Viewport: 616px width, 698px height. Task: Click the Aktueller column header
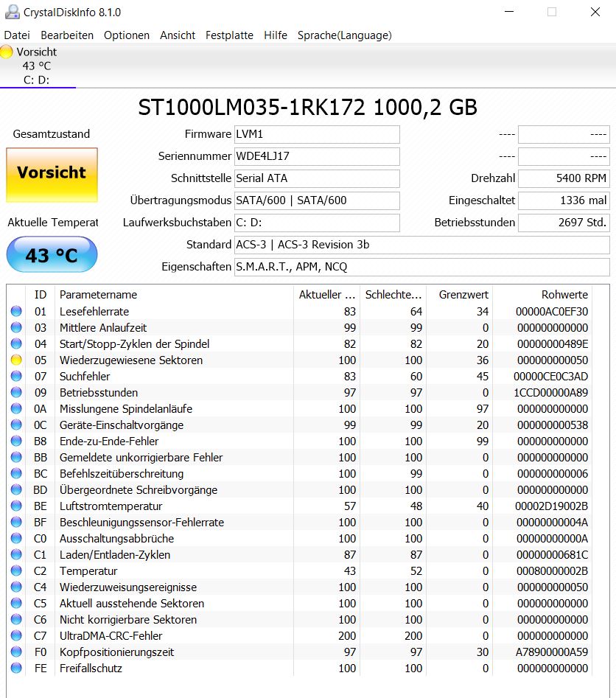tap(326, 295)
